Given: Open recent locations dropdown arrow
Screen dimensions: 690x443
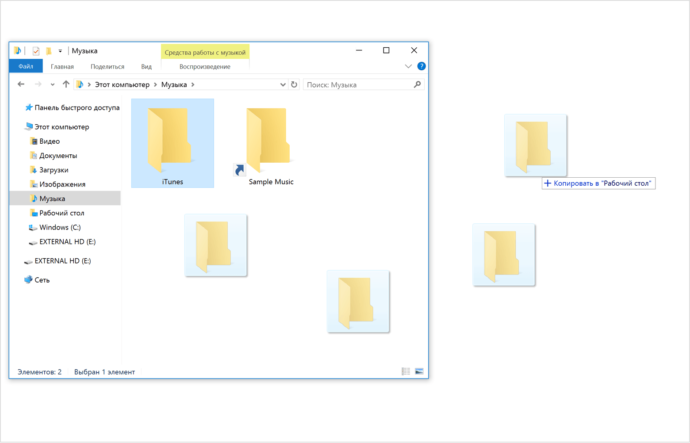Looking at the screenshot, I should (x=52, y=84).
